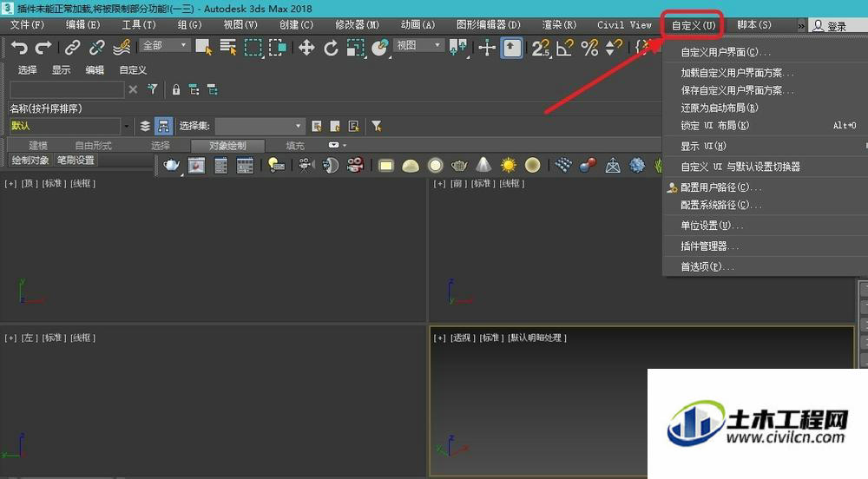Choose 锁定 UI 布局(K) entry
Image resolution: width=868 pixels, height=479 pixels.
765,126
